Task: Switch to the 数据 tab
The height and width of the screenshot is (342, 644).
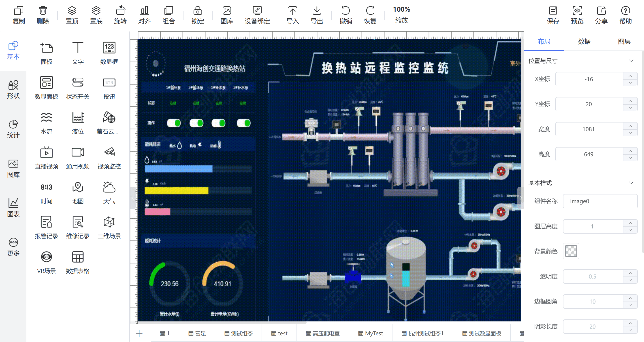Action: tap(584, 41)
